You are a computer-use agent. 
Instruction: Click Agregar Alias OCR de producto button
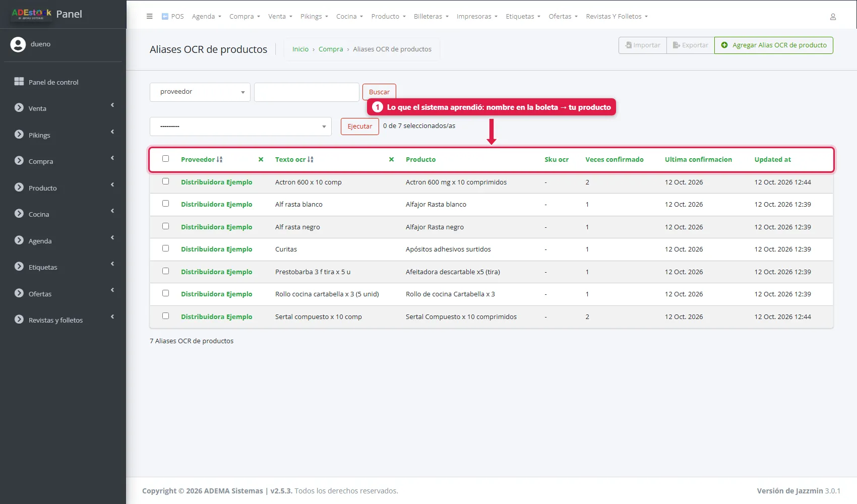774,45
